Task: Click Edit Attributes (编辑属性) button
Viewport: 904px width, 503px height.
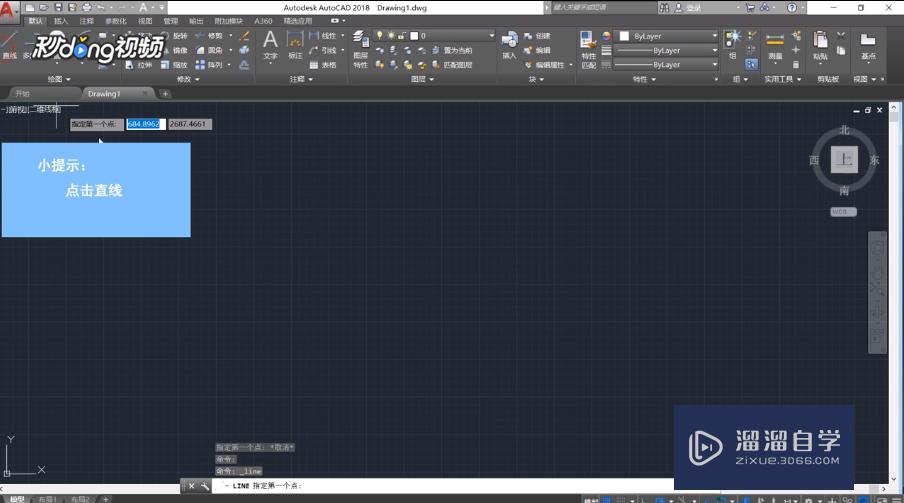Action: point(545,65)
